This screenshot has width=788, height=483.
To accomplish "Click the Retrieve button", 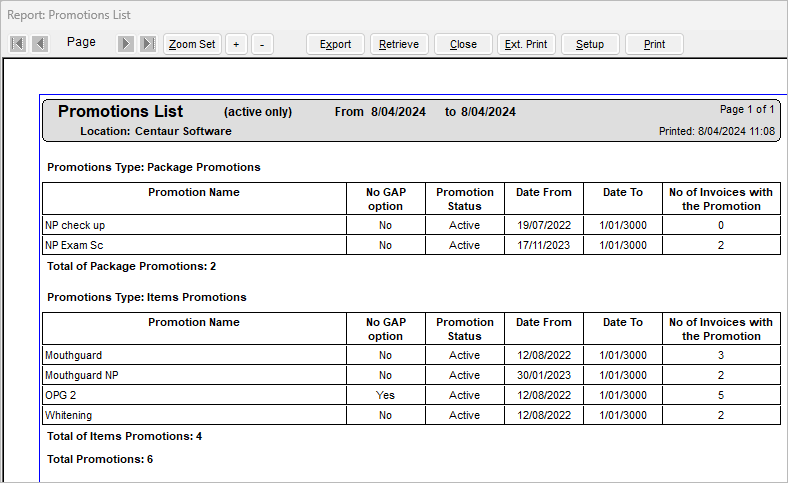I will pos(399,44).
